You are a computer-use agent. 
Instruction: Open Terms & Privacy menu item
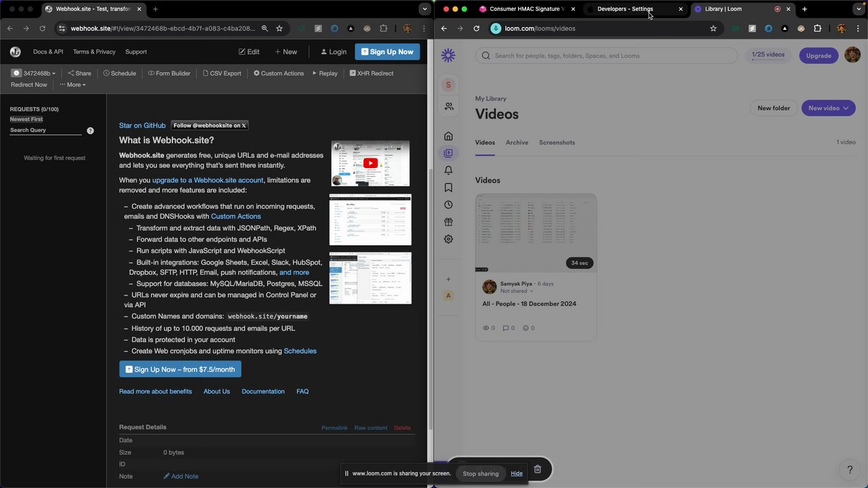point(94,52)
